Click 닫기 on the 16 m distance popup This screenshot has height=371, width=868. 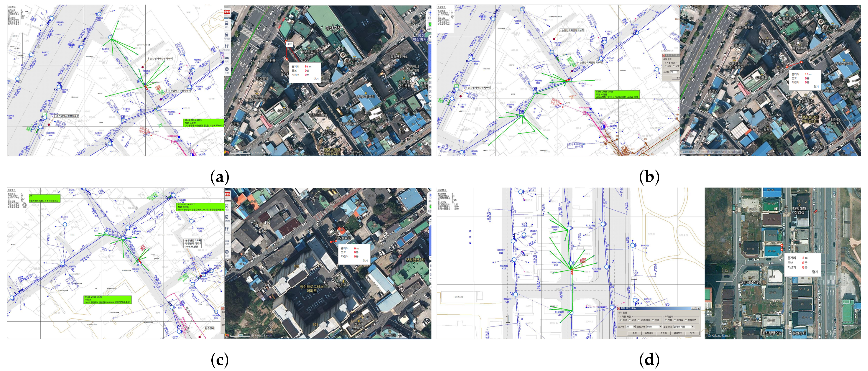816,87
